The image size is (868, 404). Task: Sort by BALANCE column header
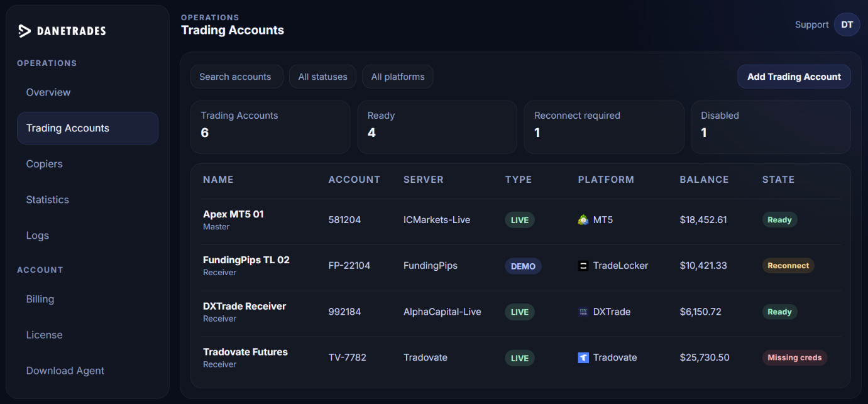click(704, 180)
